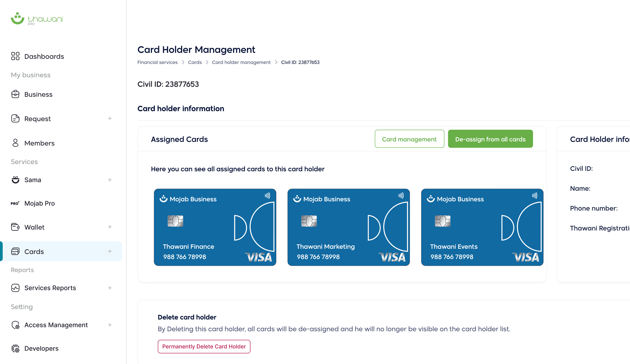Click the Dashboards grid icon
This screenshot has width=630, height=364.
tap(15, 56)
